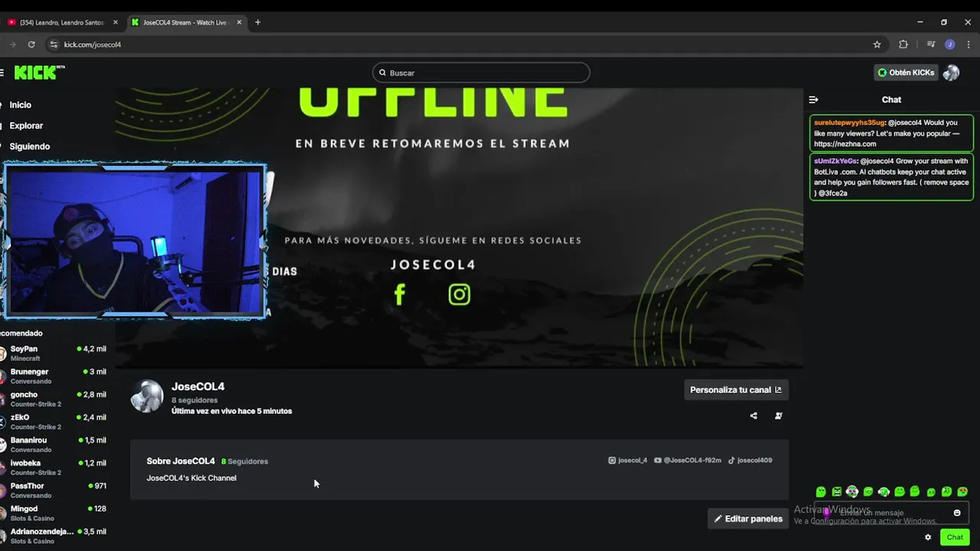980x551 pixels.
Task: Go to Inicio in the sidebar
Action: point(21,105)
